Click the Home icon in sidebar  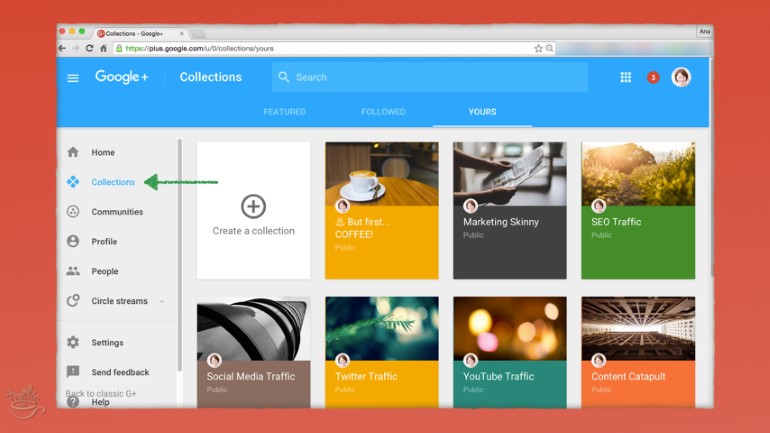coord(72,152)
